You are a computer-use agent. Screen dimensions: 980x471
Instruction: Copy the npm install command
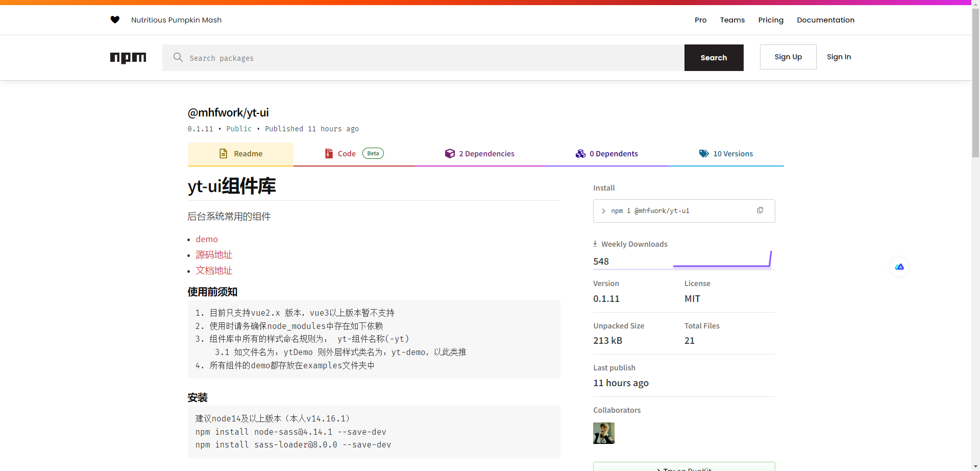point(760,210)
